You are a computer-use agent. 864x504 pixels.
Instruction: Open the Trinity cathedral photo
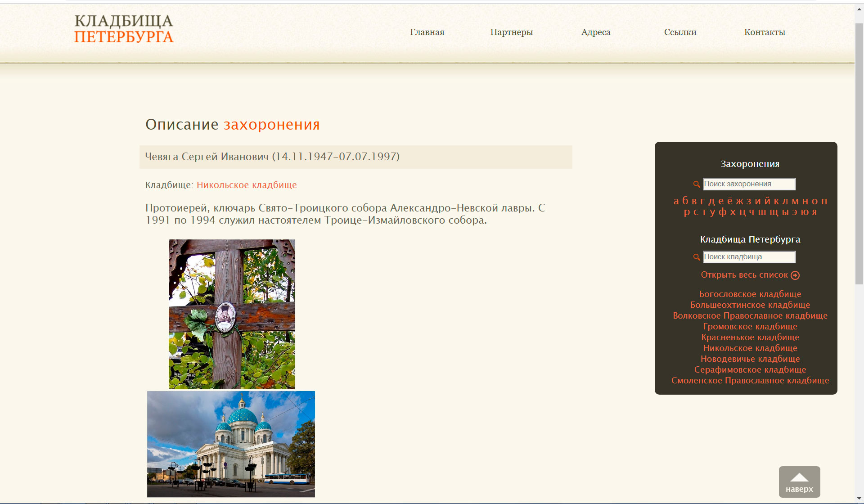231,444
